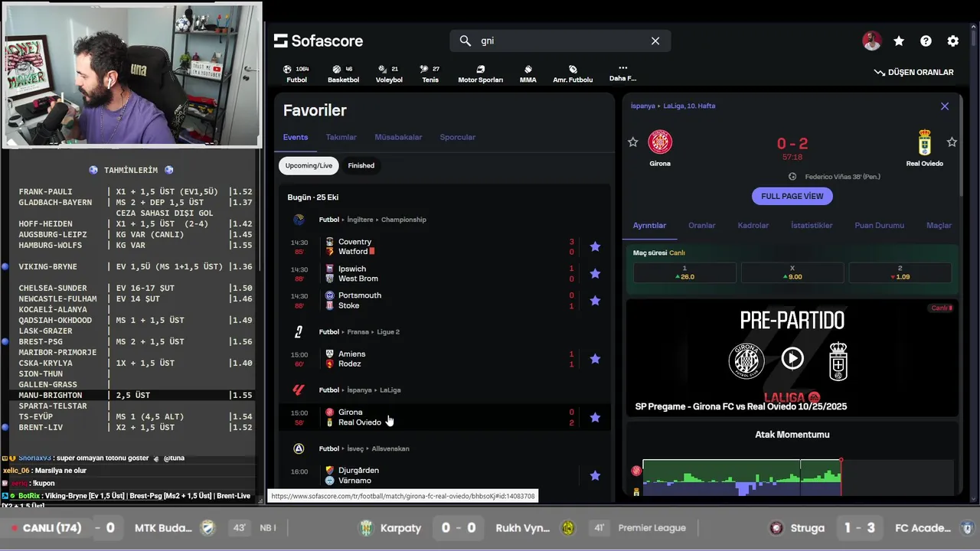Switch to the Müsabakalar tab

pos(398,137)
